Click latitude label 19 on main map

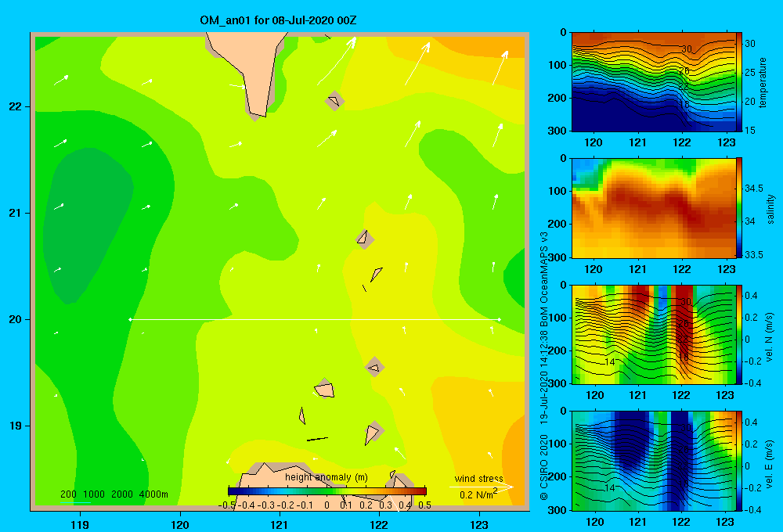coord(15,426)
